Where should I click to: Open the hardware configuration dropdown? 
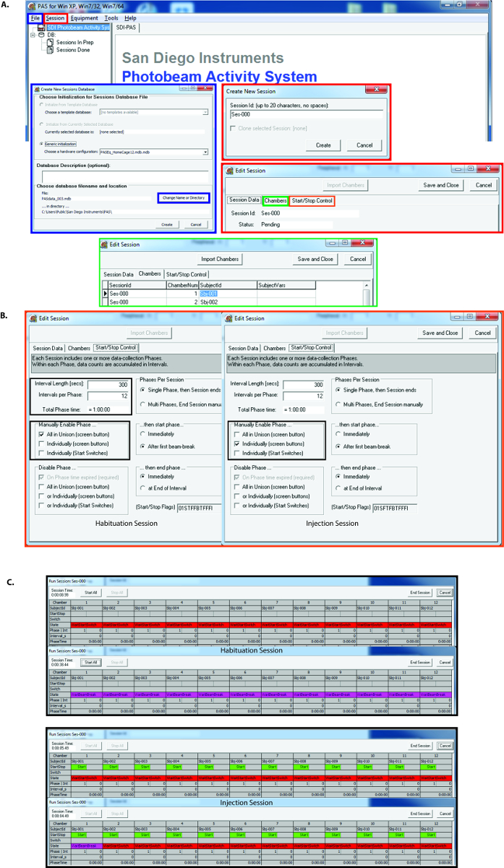click(205, 152)
